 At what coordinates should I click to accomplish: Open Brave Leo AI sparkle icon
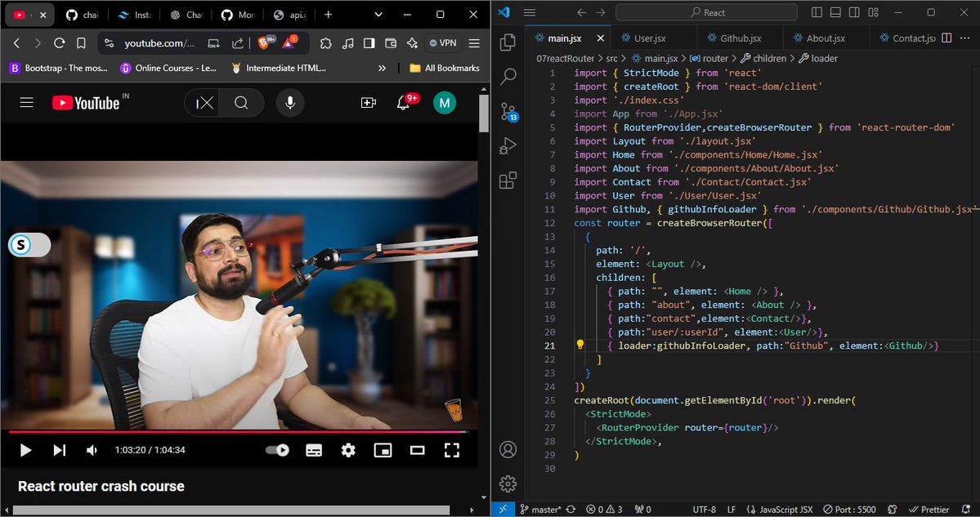(x=412, y=43)
